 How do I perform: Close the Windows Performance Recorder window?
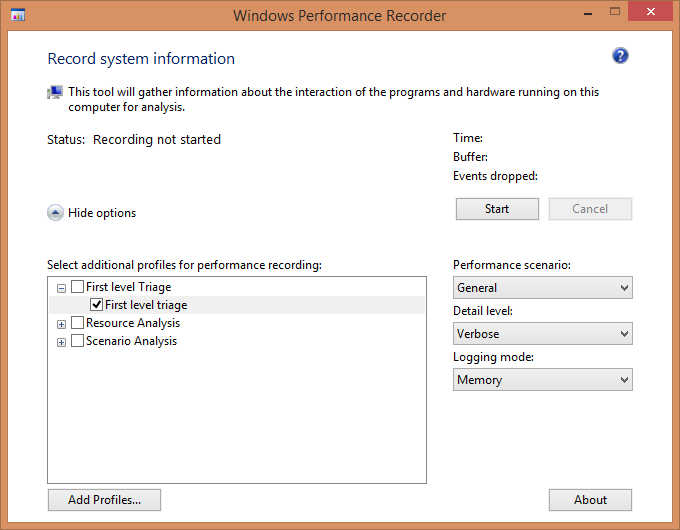[x=651, y=12]
